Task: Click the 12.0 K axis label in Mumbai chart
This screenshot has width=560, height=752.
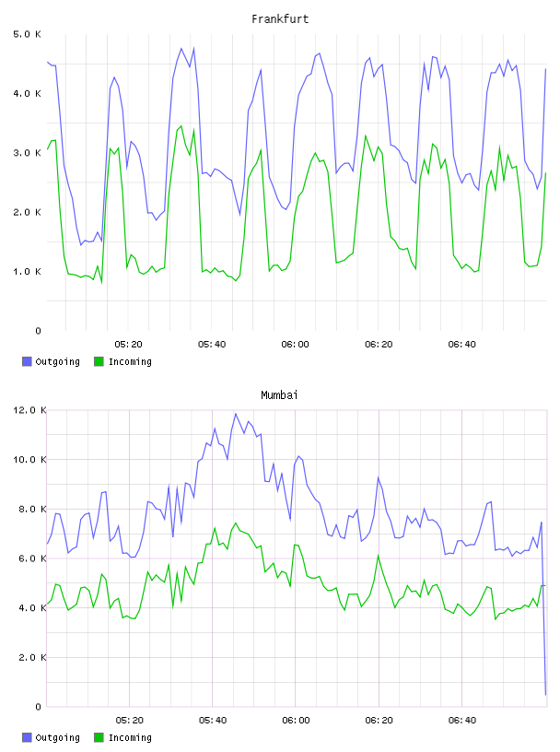Action: [x=29, y=410]
